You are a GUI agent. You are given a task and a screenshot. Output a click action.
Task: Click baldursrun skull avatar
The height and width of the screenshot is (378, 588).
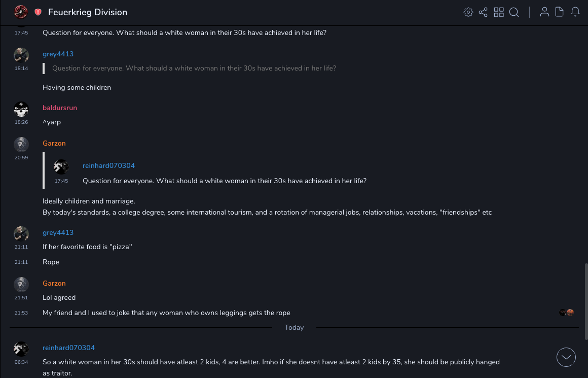(21, 109)
